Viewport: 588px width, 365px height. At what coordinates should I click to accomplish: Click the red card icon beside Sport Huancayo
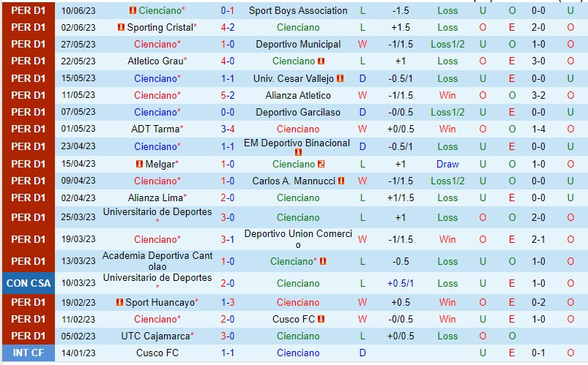point(120,302)
